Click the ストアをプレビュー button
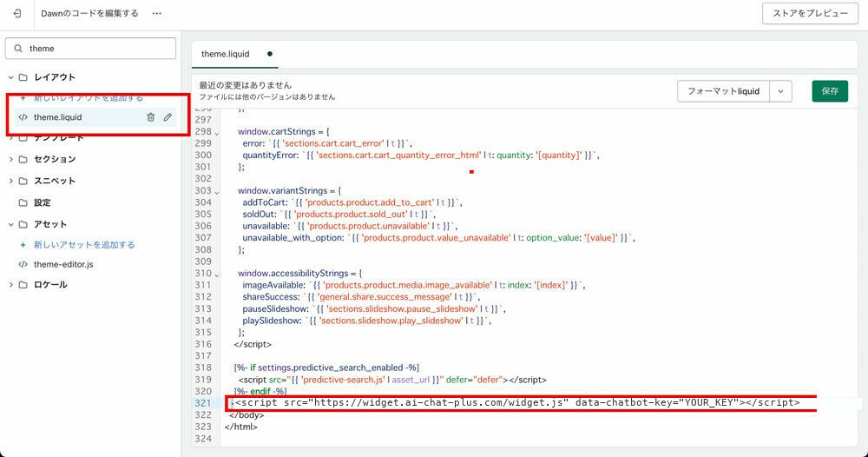The height and width of the screenshot is (457, 868). tap(811, 13)
